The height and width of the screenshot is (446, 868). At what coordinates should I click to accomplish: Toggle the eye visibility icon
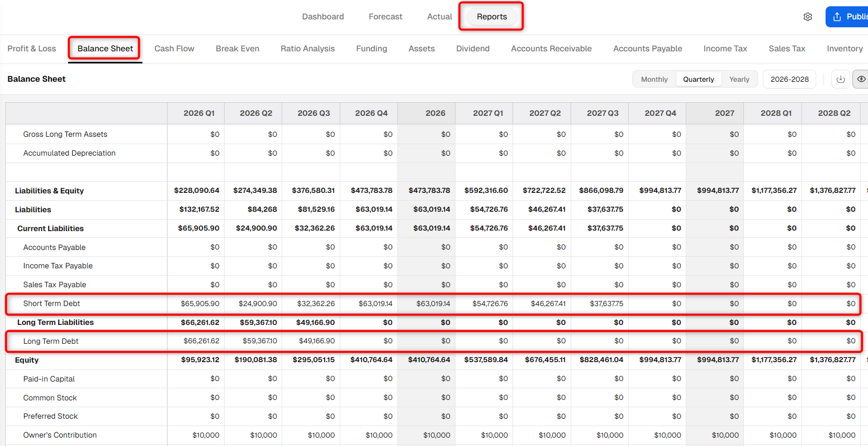(861, 79)
